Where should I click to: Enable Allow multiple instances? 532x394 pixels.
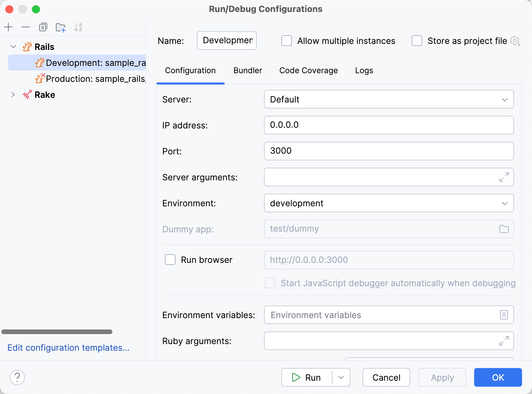point(286,41)
